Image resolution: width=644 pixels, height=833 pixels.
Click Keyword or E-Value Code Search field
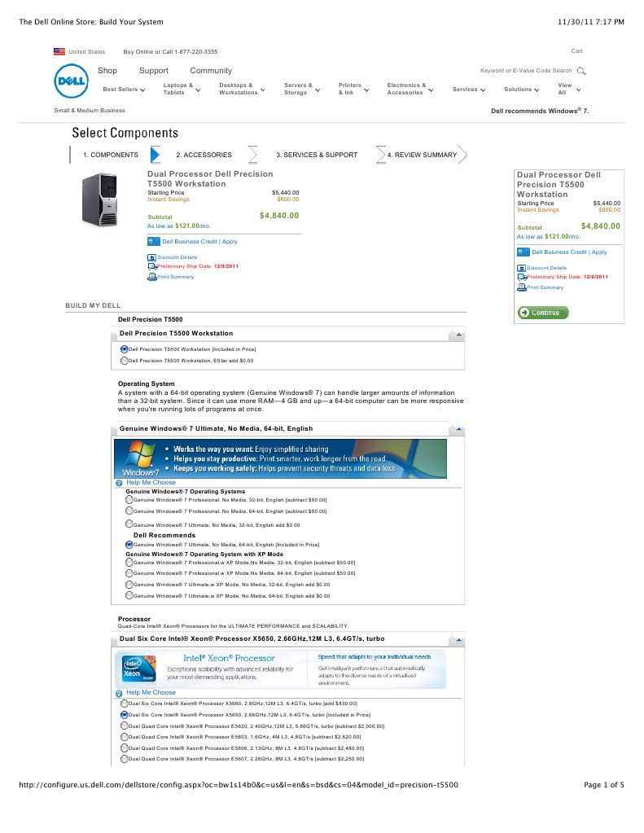coord(525,71)
